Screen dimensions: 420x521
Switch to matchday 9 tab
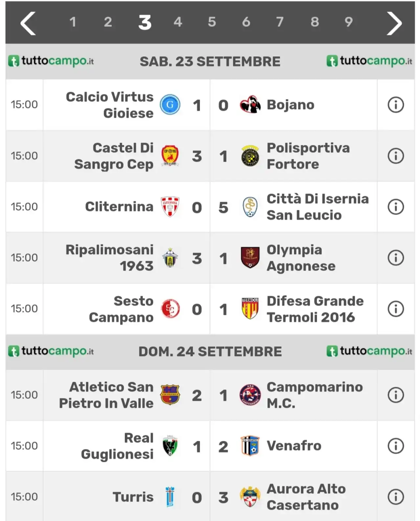coord(348,22)
